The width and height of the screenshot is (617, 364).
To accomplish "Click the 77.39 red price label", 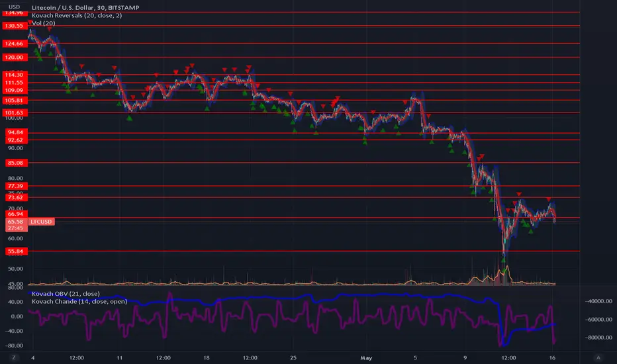I will pos(16,186).
